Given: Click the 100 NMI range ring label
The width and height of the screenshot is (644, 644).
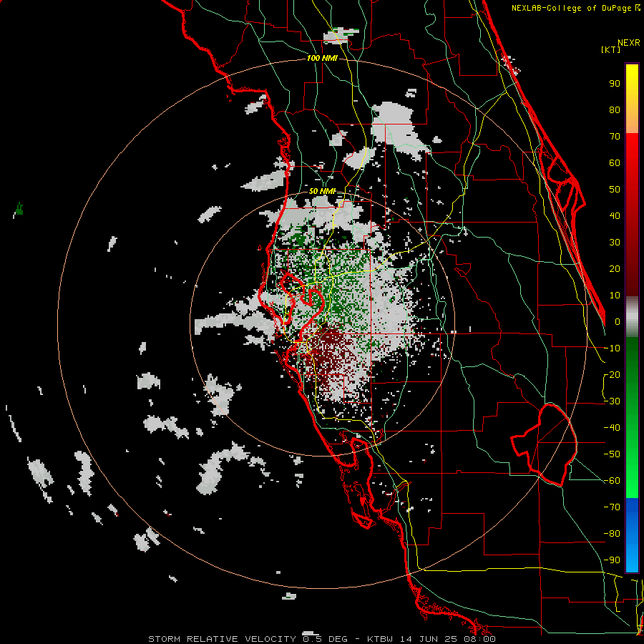Looking at the screenshot, I should (x=322, y=59).
